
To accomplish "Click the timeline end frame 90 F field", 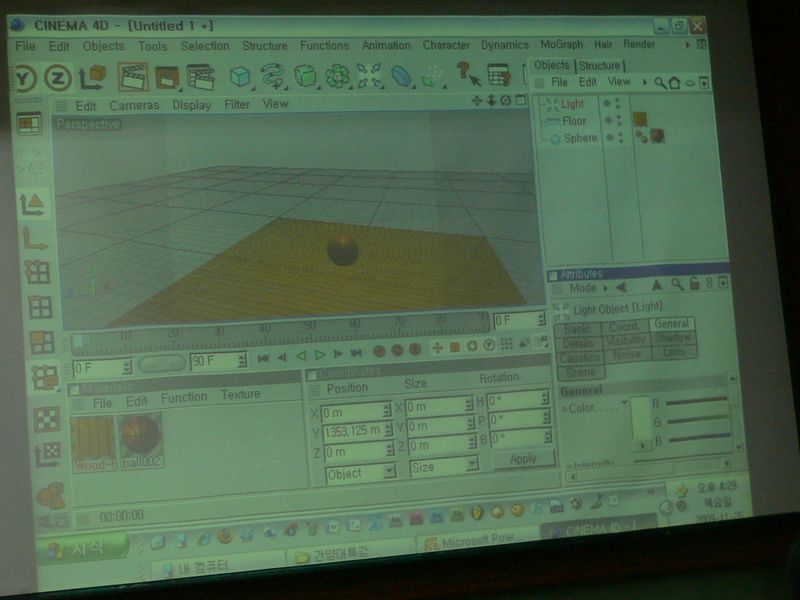I will [x=218, y=362].
